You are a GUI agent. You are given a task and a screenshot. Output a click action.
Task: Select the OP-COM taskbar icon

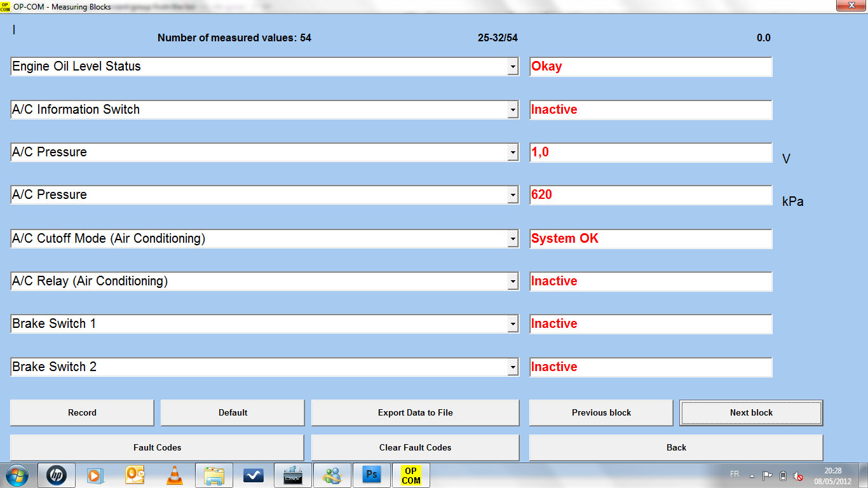click(x=411, y=475)
